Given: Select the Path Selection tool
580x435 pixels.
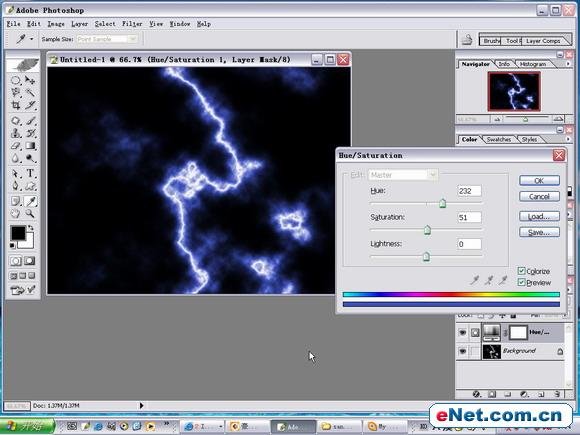Looking at the screenshot, I should [16, 173].
